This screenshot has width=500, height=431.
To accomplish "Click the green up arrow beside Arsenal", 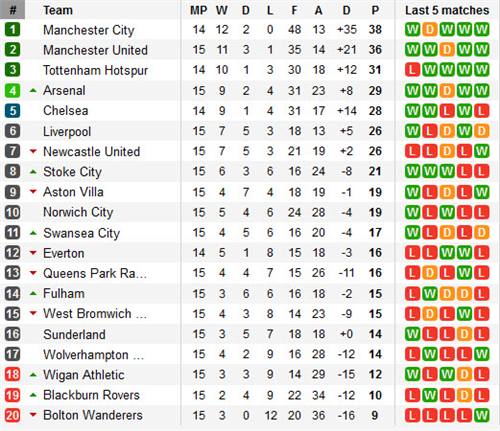I will pos(33,90).
